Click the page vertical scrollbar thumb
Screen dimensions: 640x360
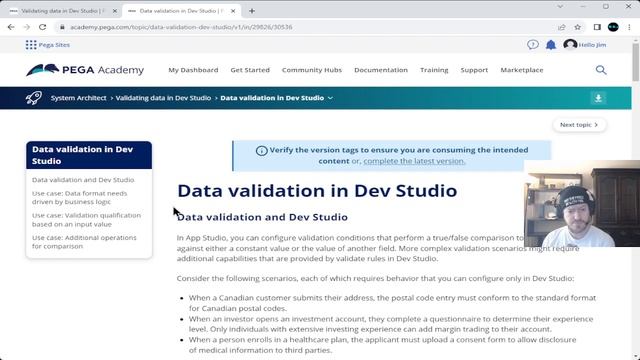click(x=636, y=61)
